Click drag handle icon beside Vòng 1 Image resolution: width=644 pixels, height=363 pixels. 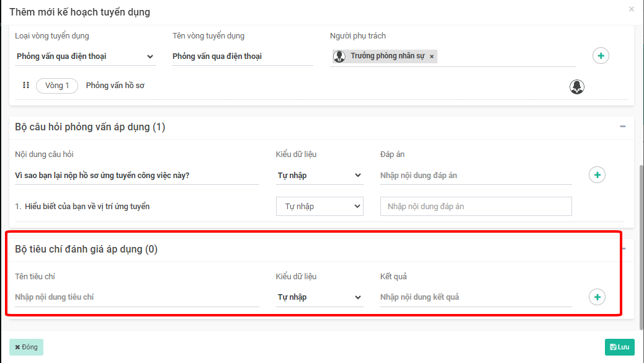[26, 86]
